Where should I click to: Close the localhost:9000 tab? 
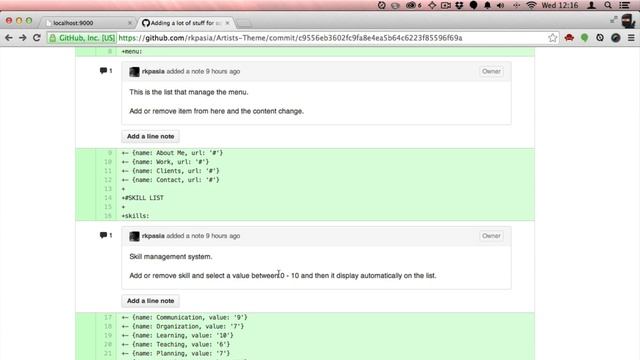click(130, 23)
